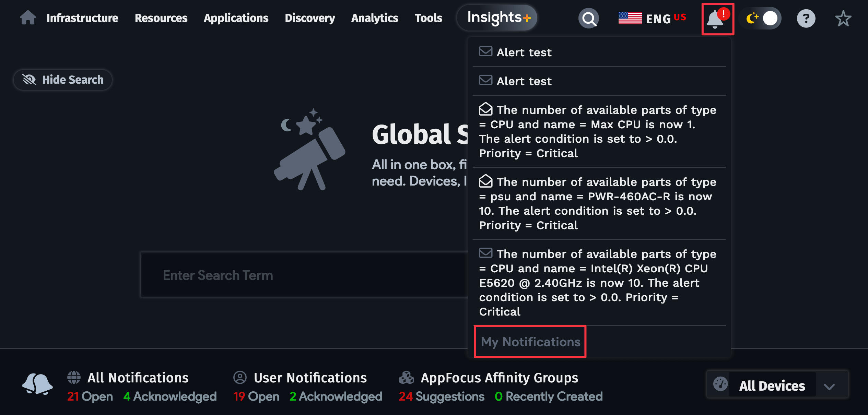Click the home icon in navigation bar
Screen dimensions: 868x415
coord(28,18)
